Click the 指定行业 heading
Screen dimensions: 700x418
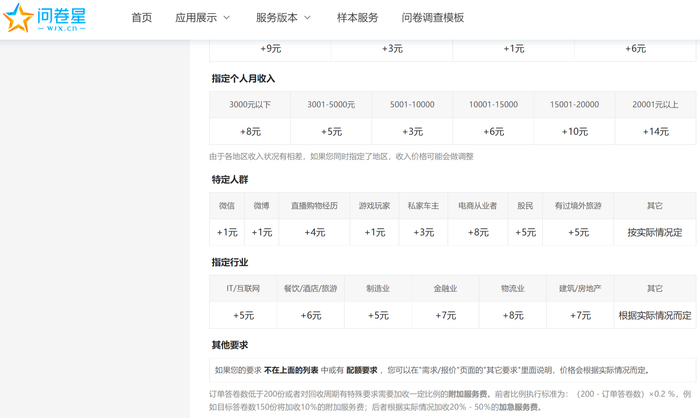[230, 262]
